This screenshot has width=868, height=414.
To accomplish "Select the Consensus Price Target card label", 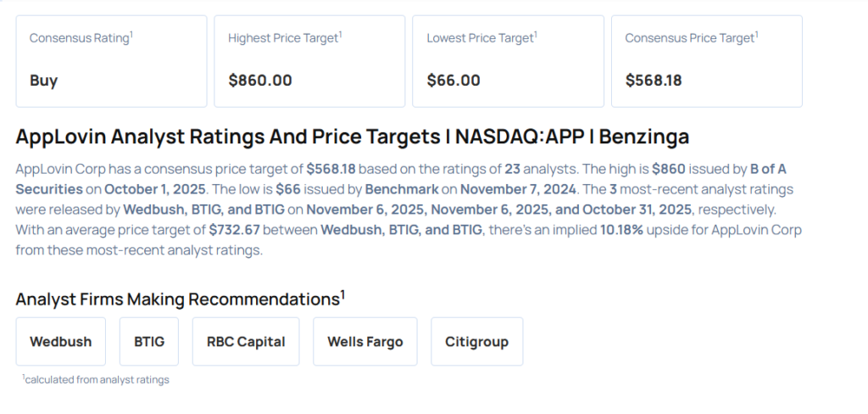I will coord(691,38).
